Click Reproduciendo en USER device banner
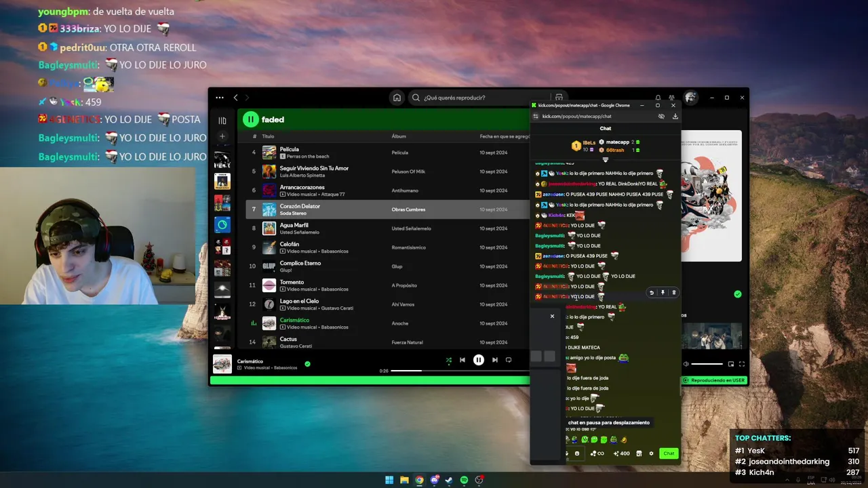868x488 pixels. (714, 380)
